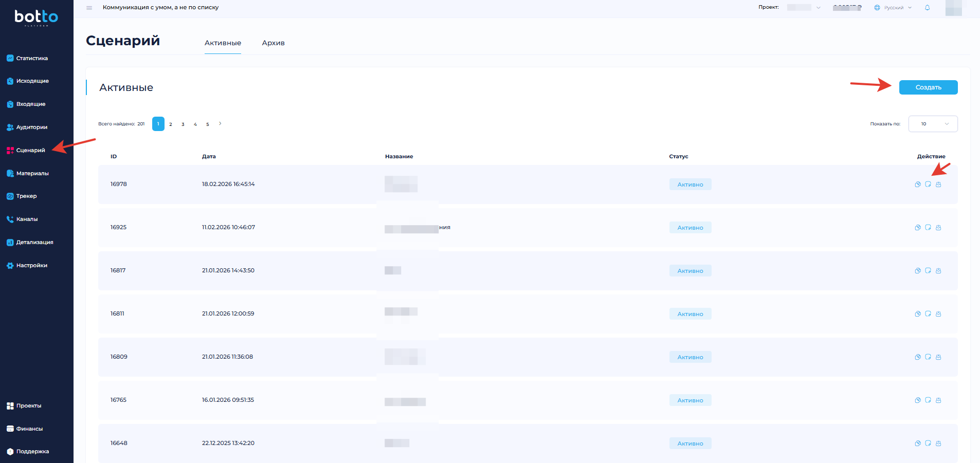Collapse the sidebar with the hamburger icon
Image resolution: width=980 pixels, height=463 pixels.
pos(89,8)
